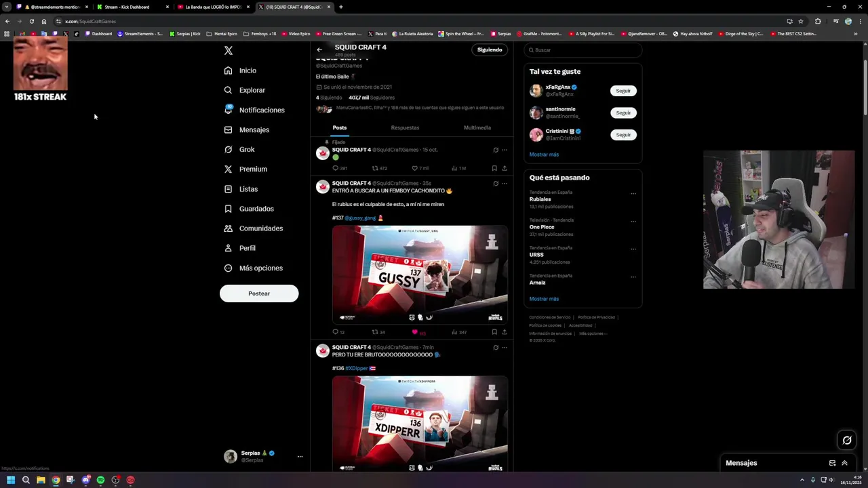Open the XDIPPERR ticket image
This screenshot has height=488, width=868.
click(x=420, y=423)
